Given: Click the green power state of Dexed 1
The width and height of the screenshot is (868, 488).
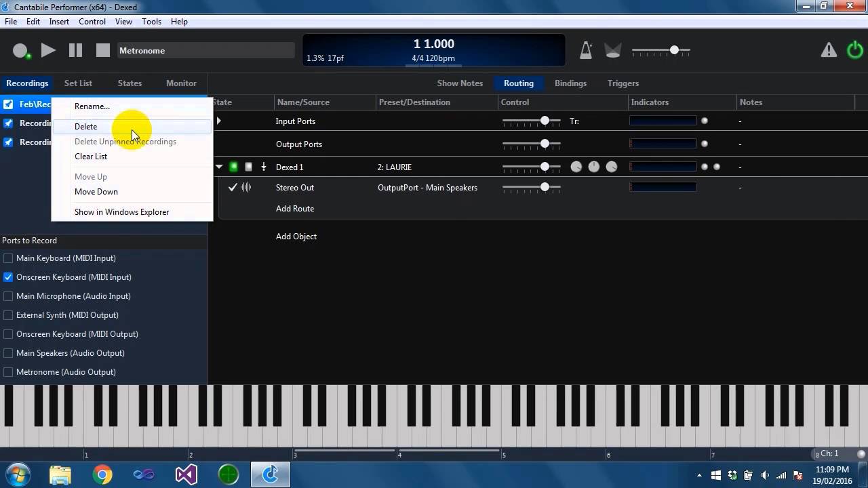Looking at the screenshot, I should [x=233, y=167].
